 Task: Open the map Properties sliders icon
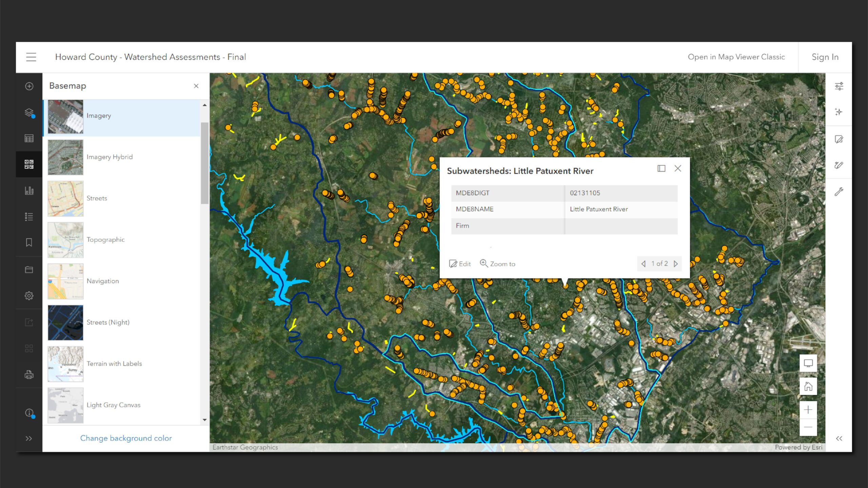[x=839, y=86]
